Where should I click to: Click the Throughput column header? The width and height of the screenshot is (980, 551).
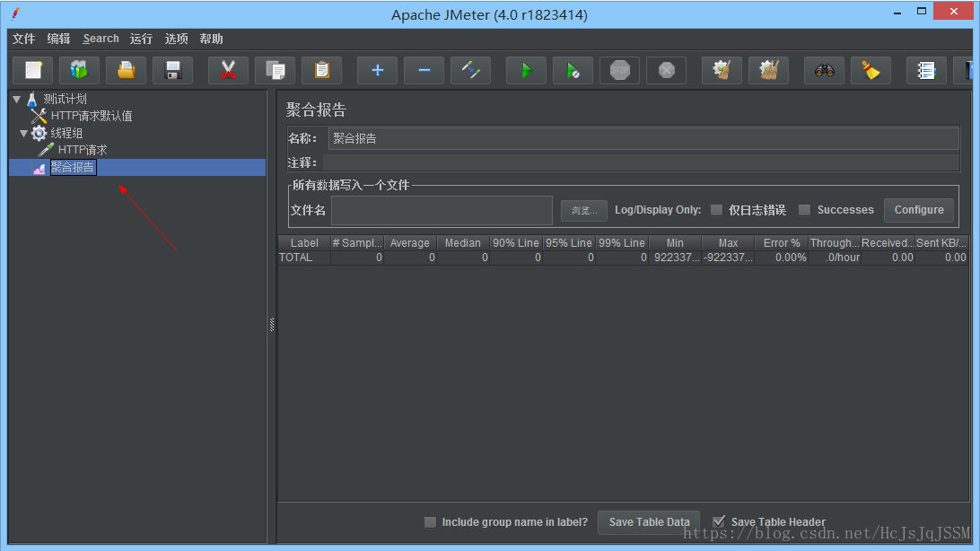click(x=835, y=243)
